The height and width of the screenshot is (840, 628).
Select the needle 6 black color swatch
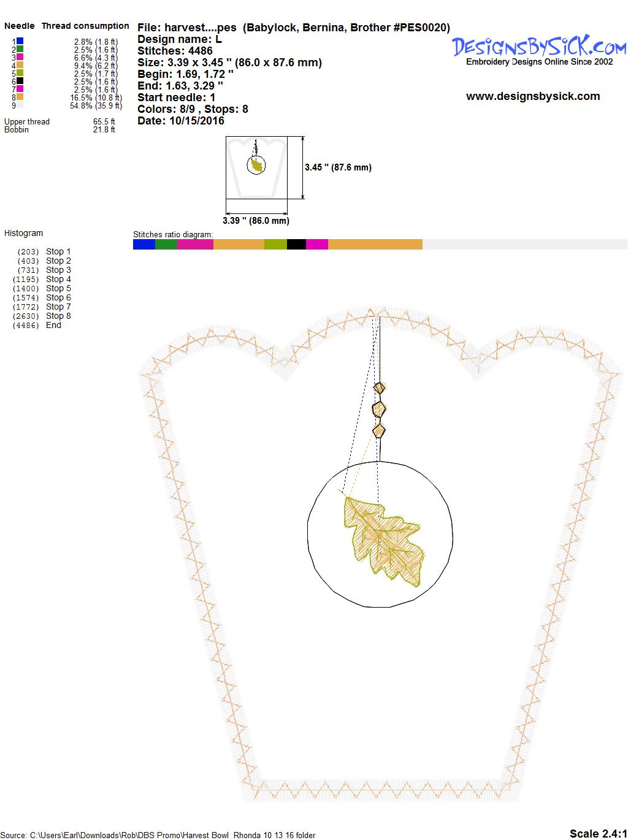point(20,81)
